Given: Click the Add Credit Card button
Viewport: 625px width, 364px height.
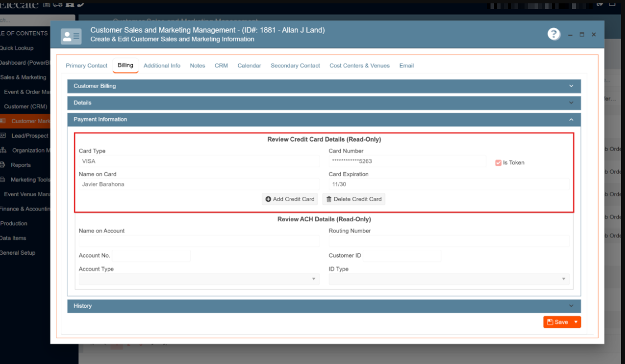Looking at the screenshot, I should coord(290,199).
